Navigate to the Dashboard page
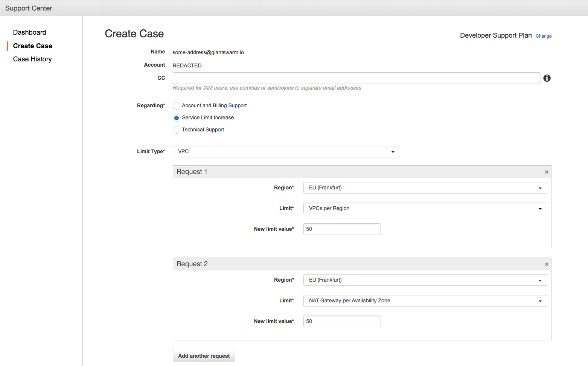Viewport: 588px width, 366px height. pyautogui.click(x=29, y=32)
